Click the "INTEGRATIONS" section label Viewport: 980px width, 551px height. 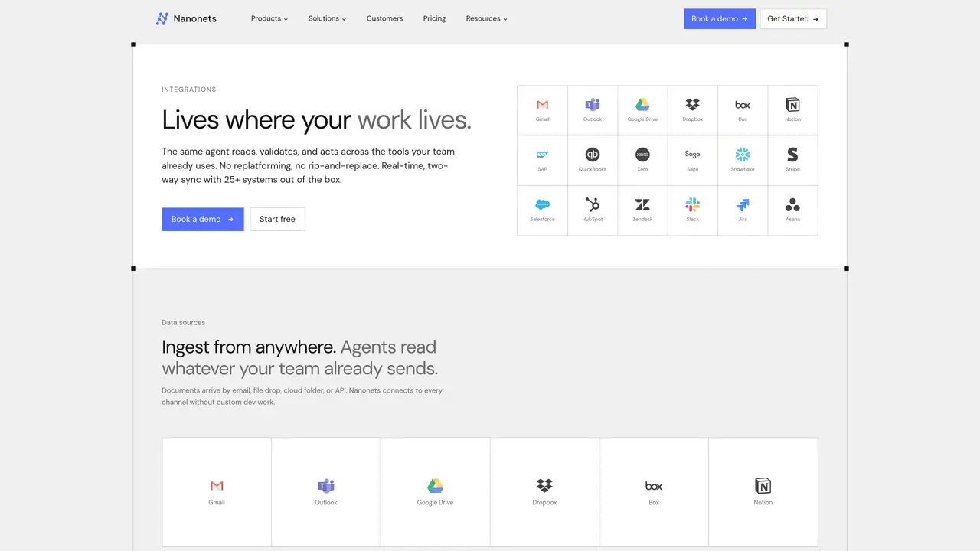(x=189, y=90)
